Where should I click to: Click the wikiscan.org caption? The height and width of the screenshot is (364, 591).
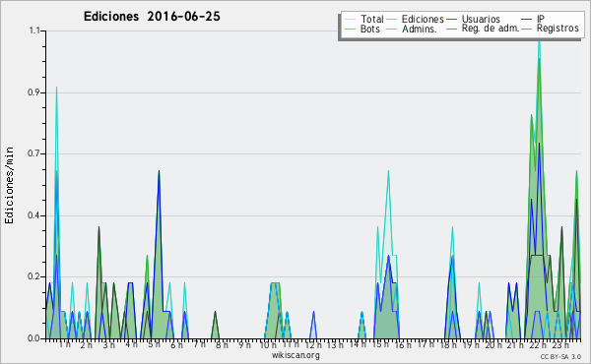[295, 355]
